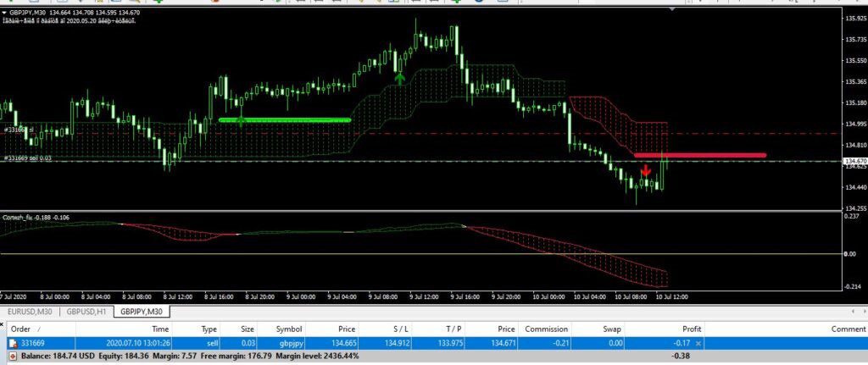
Task: Click the chart shift triangle marker at top
Action: [672, 9]
